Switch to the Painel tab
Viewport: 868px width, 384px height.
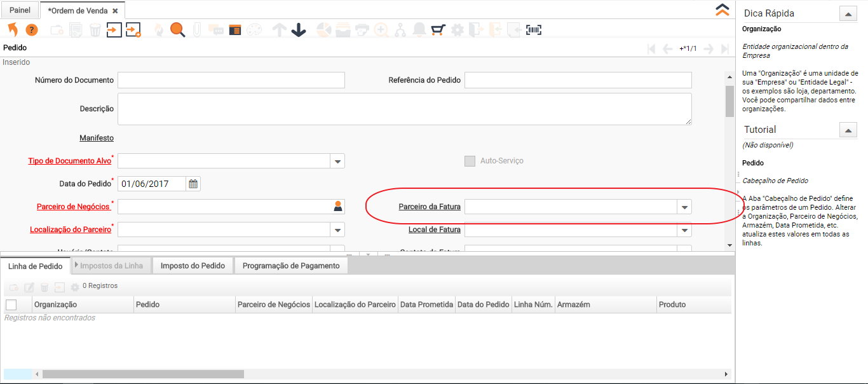[x=20, y=10]
